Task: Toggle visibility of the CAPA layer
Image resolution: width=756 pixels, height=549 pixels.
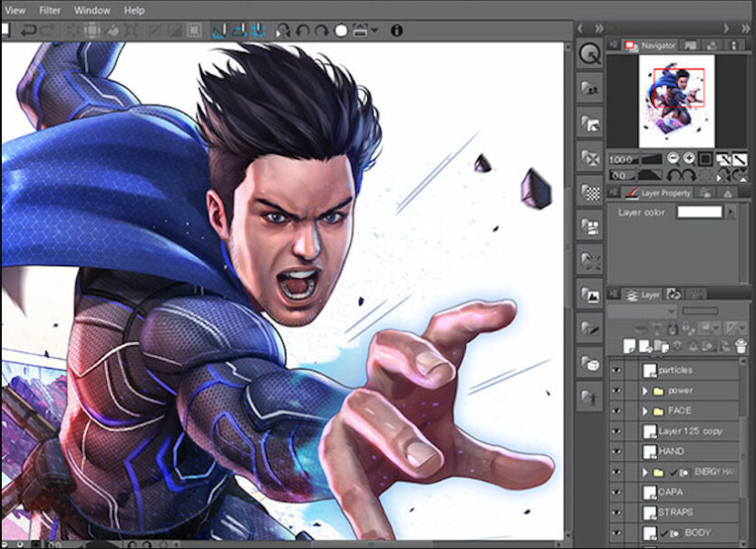Action: (x=616, y=492)
